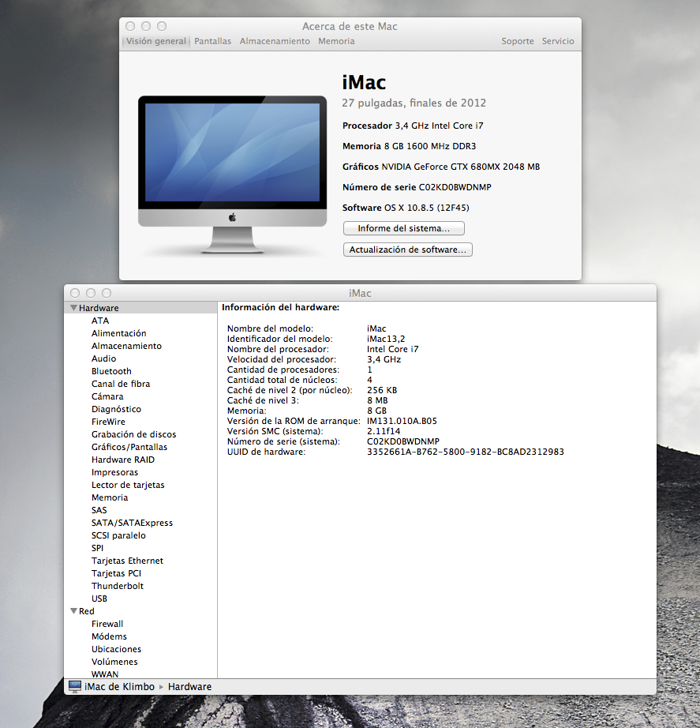The height and width of the screenshot is (728, 700).
Task: Click the Hardware category row in sidebar
Action: click(x=140, y=308)
